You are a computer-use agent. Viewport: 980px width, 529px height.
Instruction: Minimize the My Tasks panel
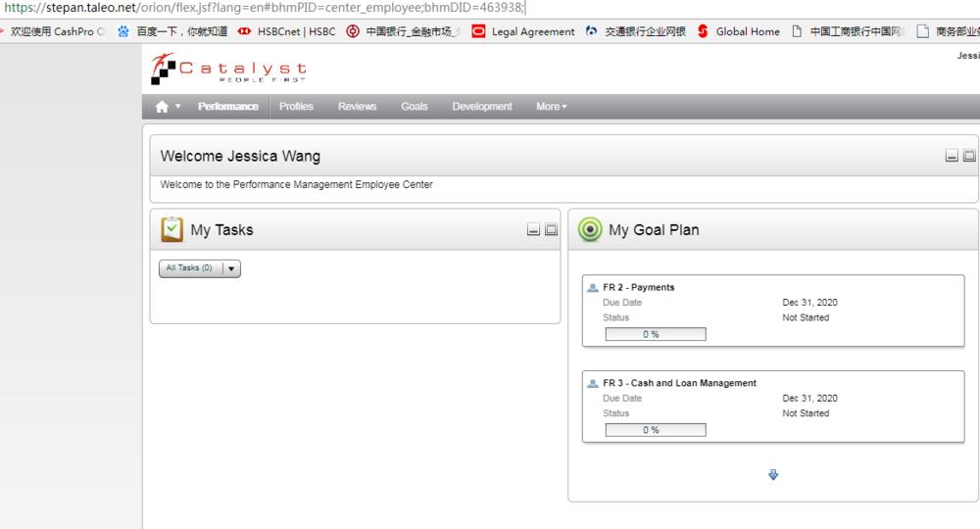tap(533, 229)
